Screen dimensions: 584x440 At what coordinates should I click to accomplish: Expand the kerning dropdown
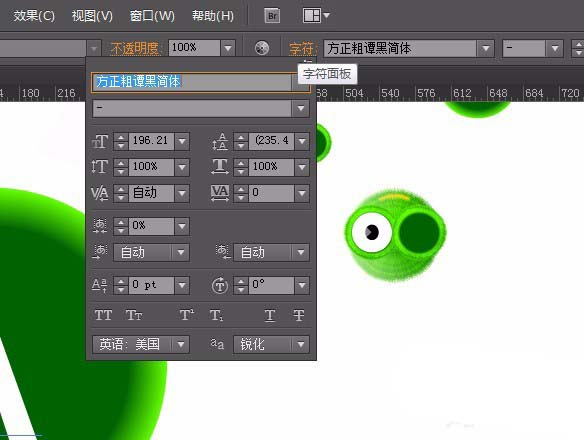(x=182, y=193)
